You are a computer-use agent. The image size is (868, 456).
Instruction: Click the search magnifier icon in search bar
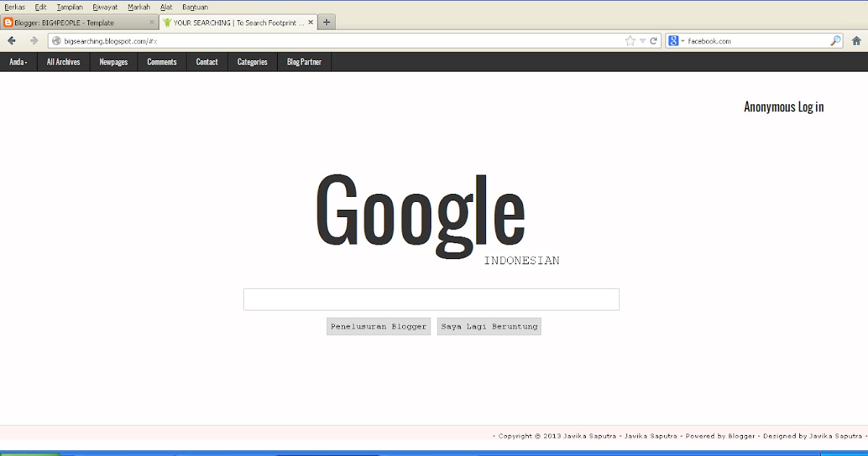(835, 41)
